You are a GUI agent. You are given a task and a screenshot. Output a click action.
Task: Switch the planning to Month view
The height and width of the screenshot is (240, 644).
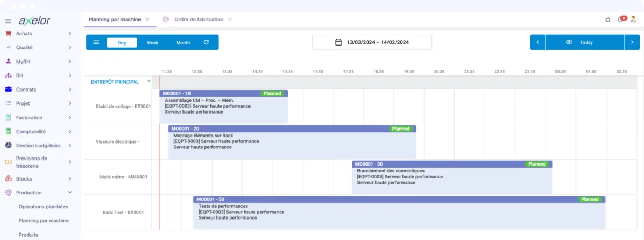pos(183,42)
